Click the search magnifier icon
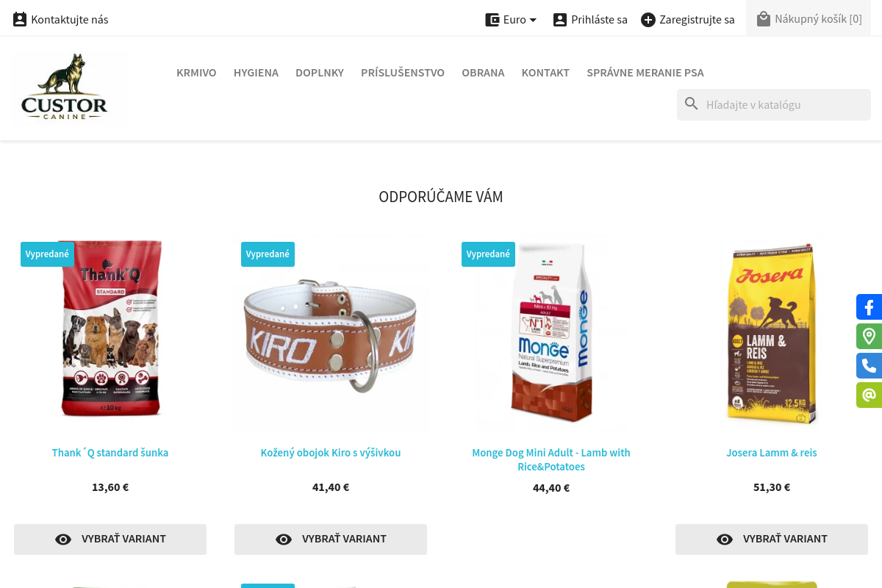Image resolution: width=882 pixels, height=588 pixels. coord(692,104)
